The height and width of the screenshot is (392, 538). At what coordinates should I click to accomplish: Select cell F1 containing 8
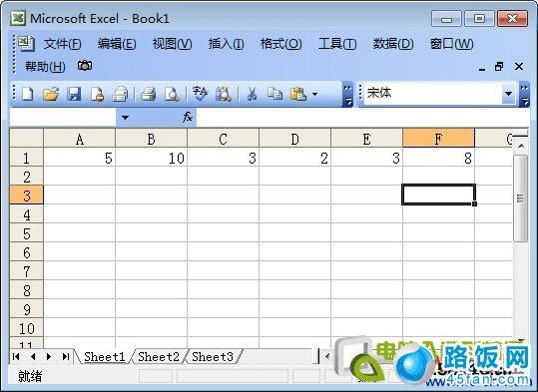coord(438,158)
